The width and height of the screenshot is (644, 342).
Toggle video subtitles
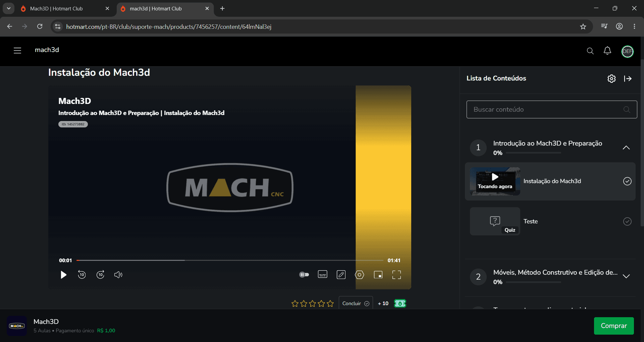[322, 275]
